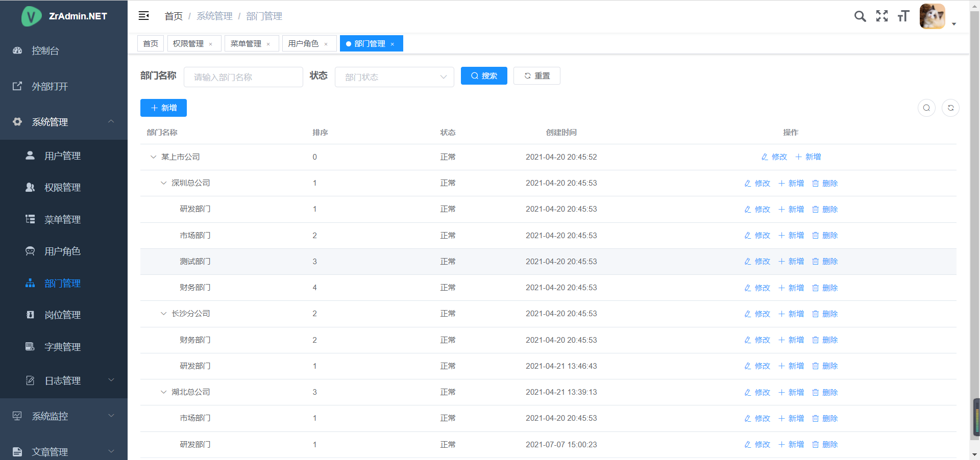
Task: Click the ZrAdmin.NET logo icon
Action: pos(31,16)
